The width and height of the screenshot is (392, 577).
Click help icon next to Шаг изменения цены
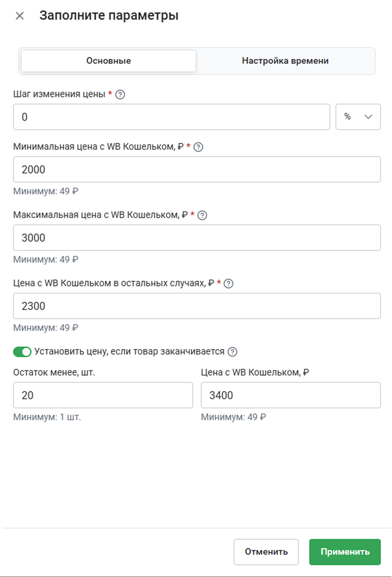point(120,95)
